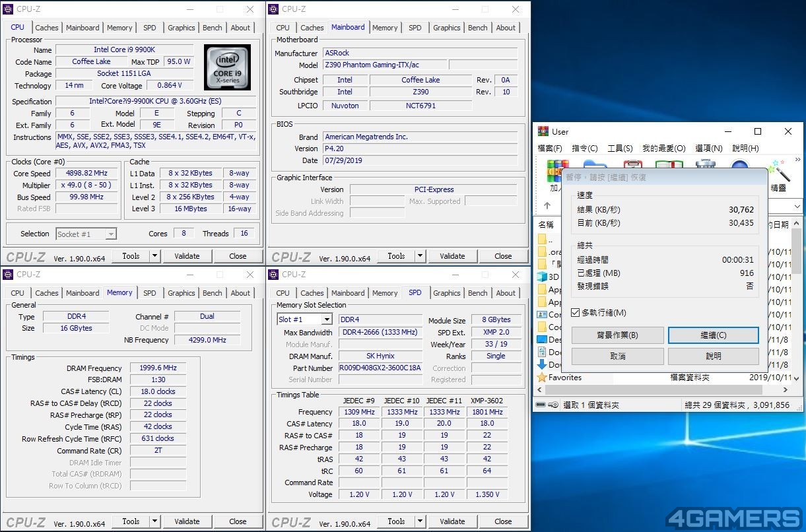This screenshot has height=532, width=806.
Task: Click Validate in the Mainboard window
Action: 452,256
